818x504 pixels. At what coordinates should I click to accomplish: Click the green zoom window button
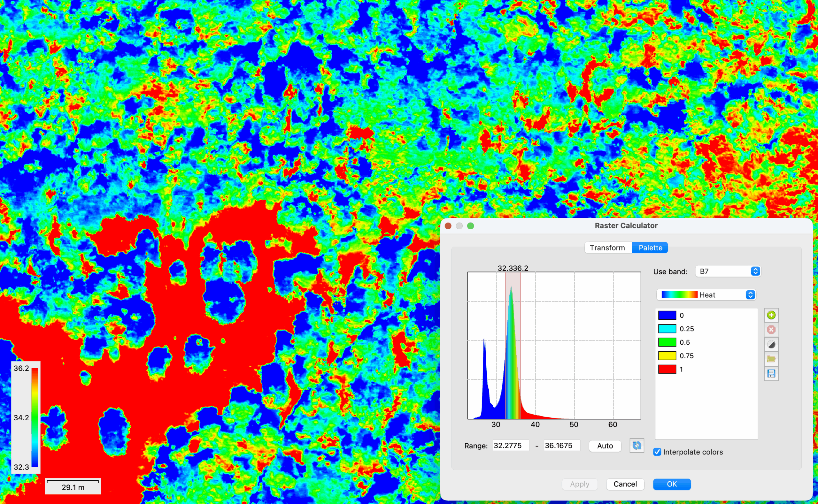[x=471, y=226]
